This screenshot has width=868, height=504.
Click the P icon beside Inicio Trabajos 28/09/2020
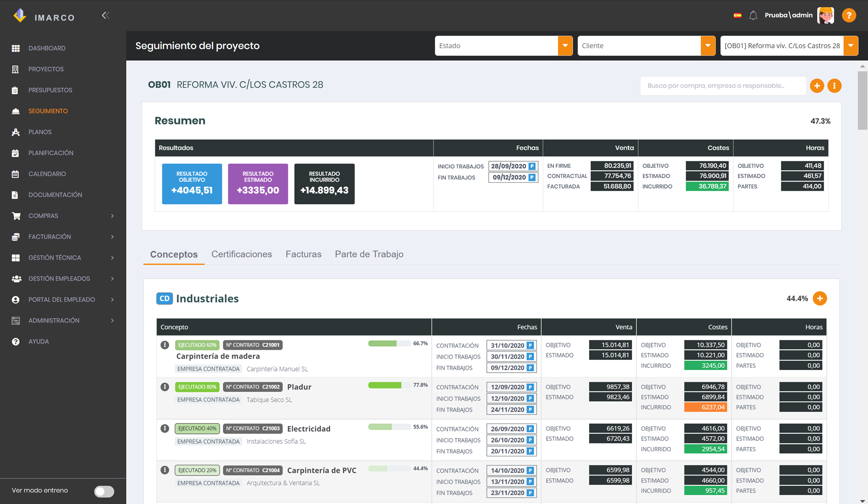pos(532,166)
